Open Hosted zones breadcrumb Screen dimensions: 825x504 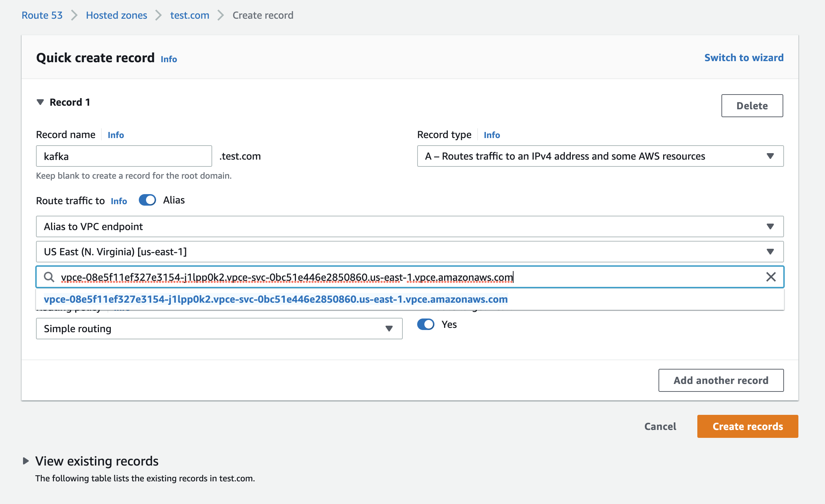coord(117,15)
